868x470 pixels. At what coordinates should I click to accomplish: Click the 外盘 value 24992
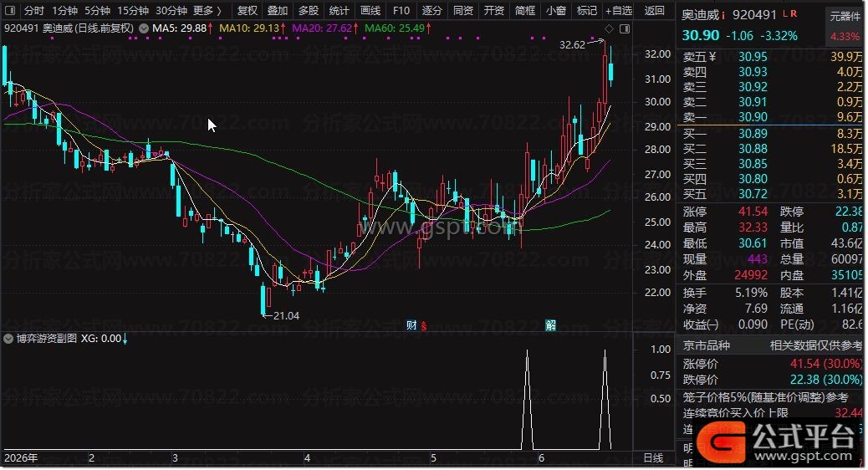pyautogui.click(x=751, y=275)
